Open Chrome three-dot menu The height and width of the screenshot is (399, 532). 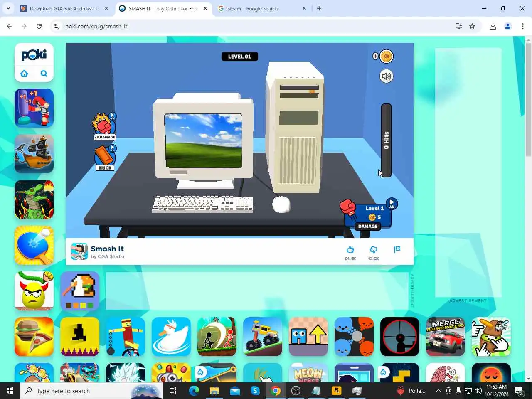523,26
